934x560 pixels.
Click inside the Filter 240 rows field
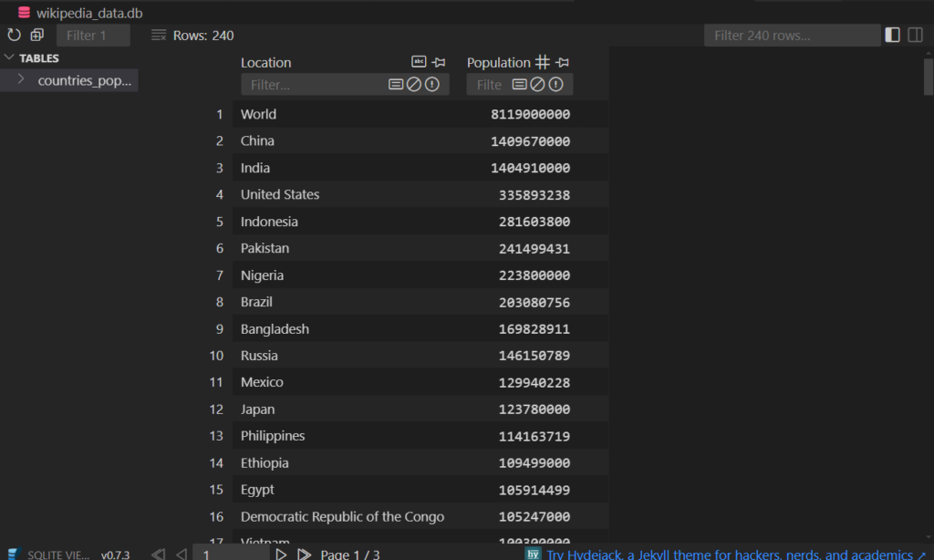tap(786, 35)
